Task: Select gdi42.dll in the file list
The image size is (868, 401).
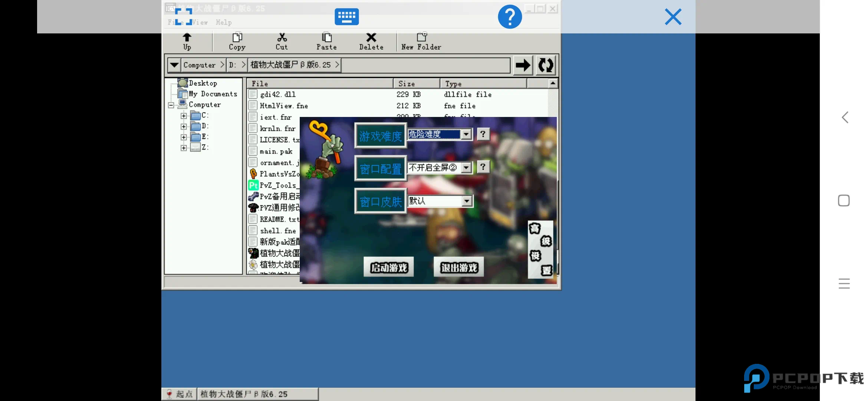Action: pyautogui.click(x=278, y=95)
